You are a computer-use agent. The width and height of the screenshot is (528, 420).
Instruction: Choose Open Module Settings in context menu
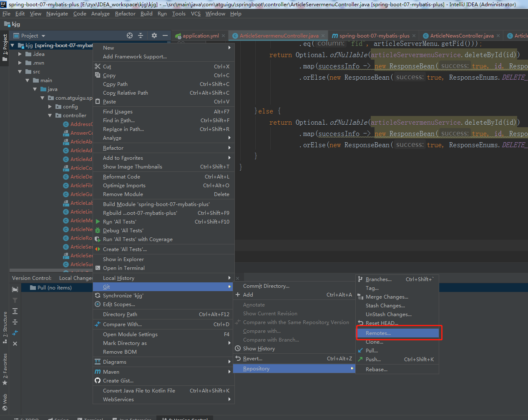[163, 334]
